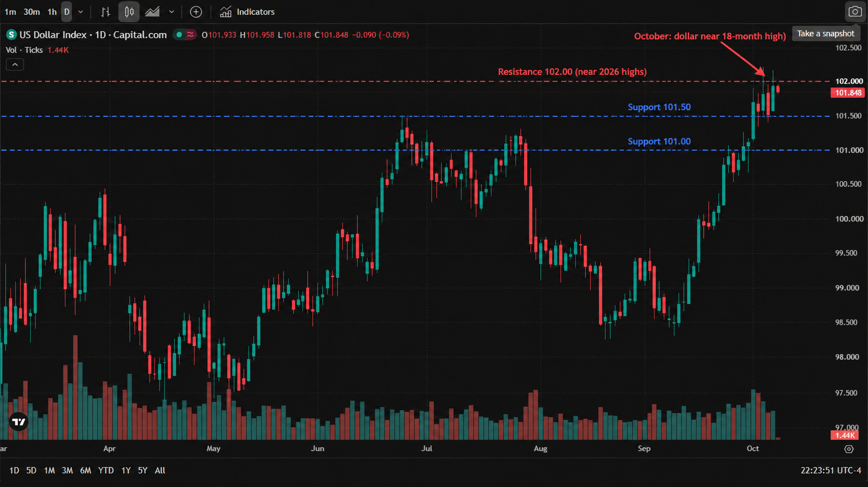Click the 101.500 price axis label
This screenshot has height=487, width=868.
click(x=848, y=116)
